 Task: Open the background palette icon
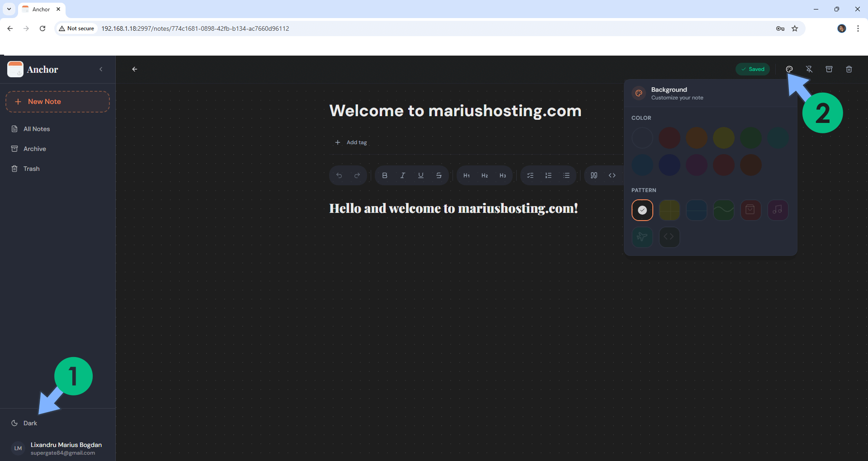click(x=789, y=69)
